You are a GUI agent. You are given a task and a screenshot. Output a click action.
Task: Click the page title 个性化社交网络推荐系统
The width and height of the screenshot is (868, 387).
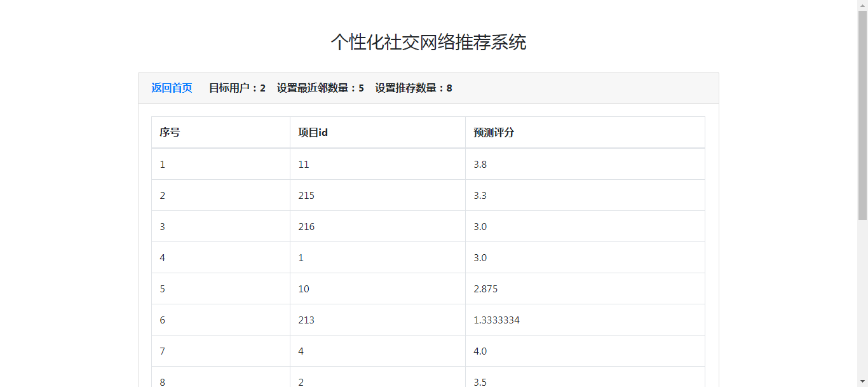[428, 42]
